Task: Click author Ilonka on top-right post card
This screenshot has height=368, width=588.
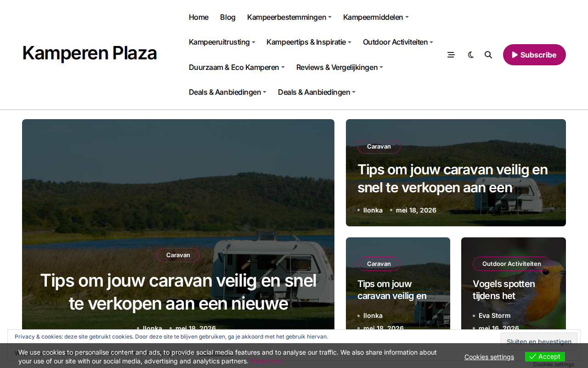Action: coord(373,210)
